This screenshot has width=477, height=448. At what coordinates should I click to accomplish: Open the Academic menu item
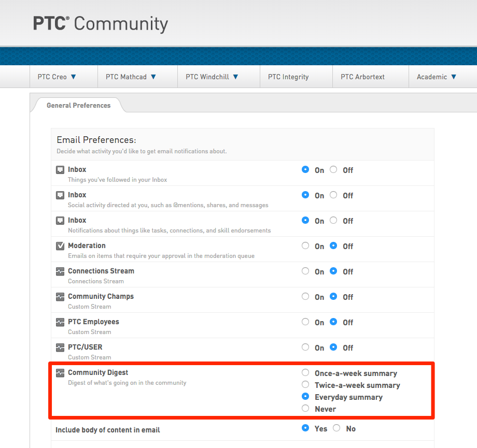pyautogui.click(x=432, y=77)
